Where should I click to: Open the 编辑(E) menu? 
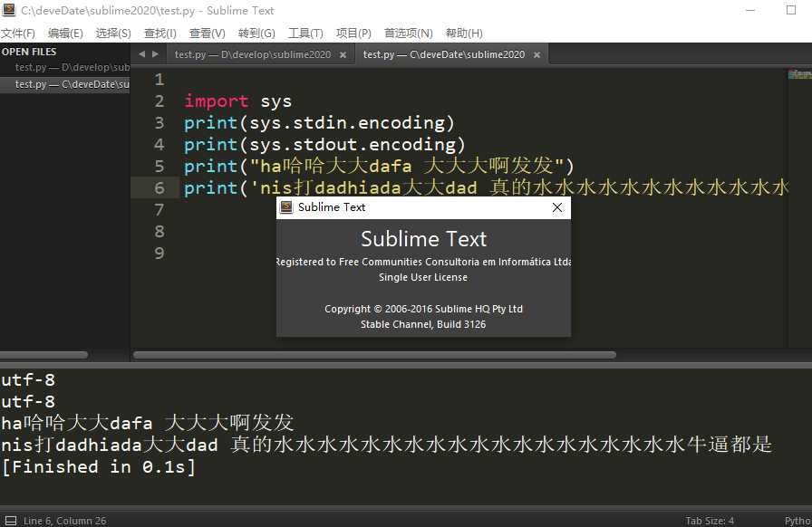coord(65,34)
